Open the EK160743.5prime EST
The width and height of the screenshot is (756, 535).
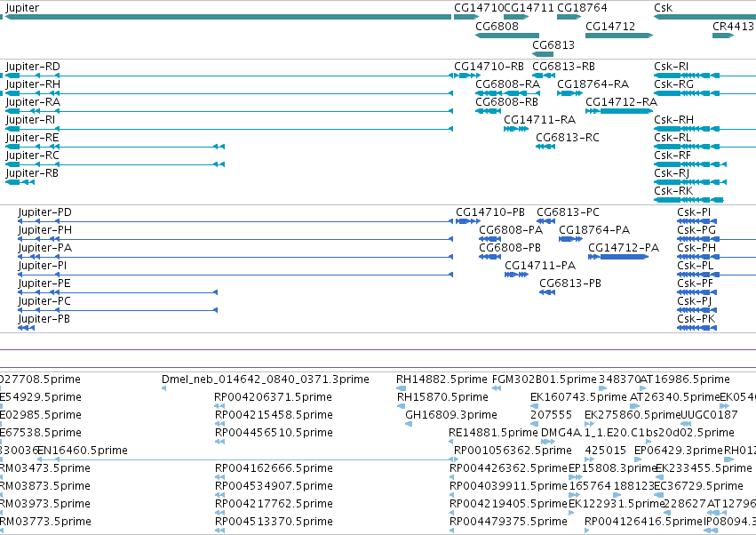pyautogui.click(x=578, y=397)
